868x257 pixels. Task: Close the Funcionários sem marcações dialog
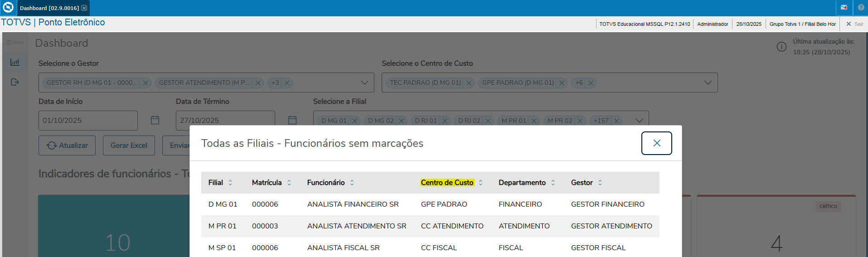656,143
